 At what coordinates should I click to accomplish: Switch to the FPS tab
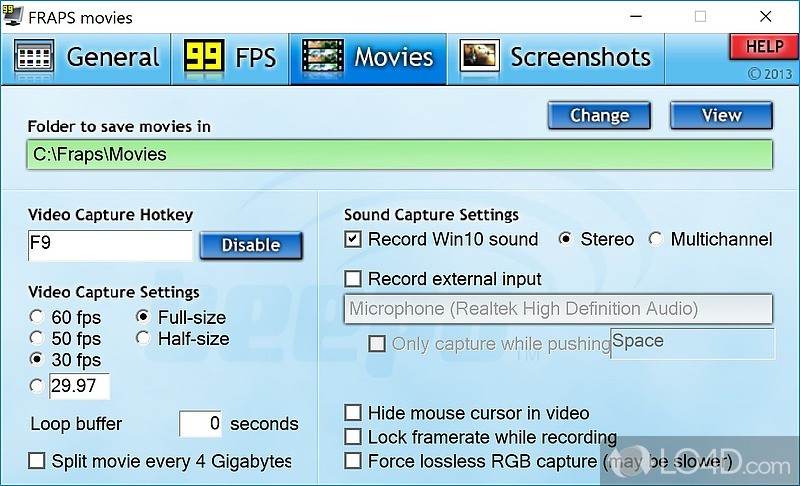(230, 59)
